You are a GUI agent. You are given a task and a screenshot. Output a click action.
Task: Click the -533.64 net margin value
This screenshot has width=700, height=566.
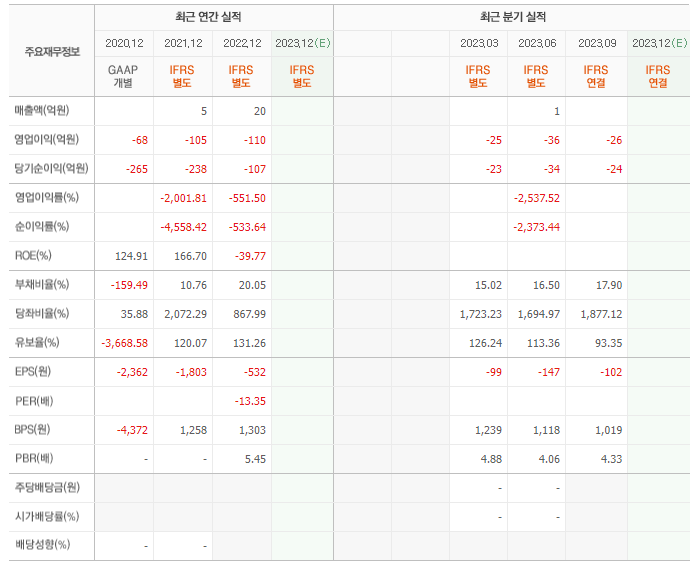click(x=247, y=227)
